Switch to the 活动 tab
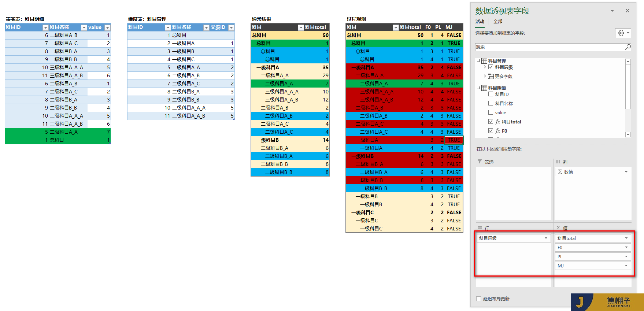 480,22
